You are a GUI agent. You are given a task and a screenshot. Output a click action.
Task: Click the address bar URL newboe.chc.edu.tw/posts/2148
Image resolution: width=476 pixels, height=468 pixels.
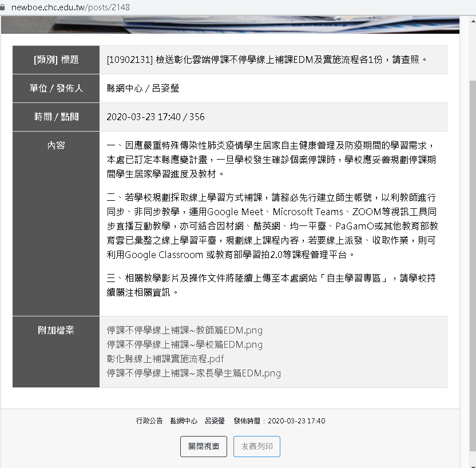click(x=70, y=7)
